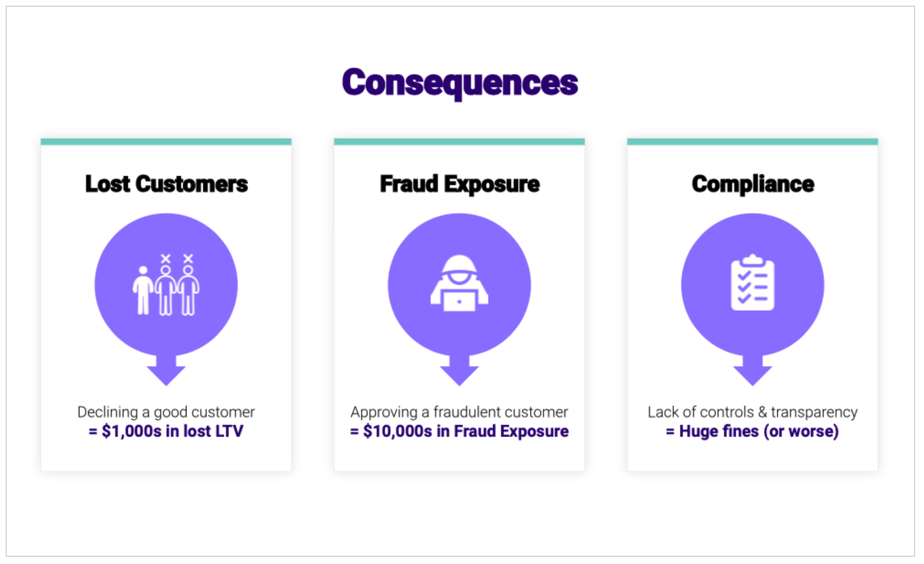The image size is (924, 564).
Task: Click the solid white person figure
Action: point(143,291)
